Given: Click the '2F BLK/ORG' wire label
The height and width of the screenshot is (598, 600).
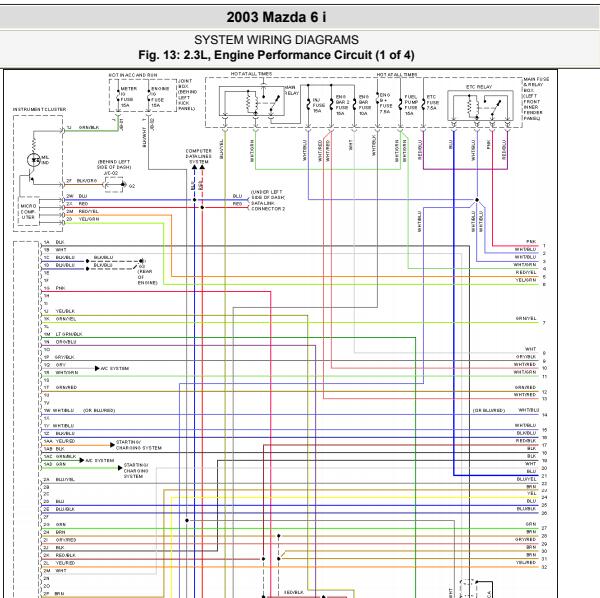Looking at the screenshot, I should [x=82, y=181].
